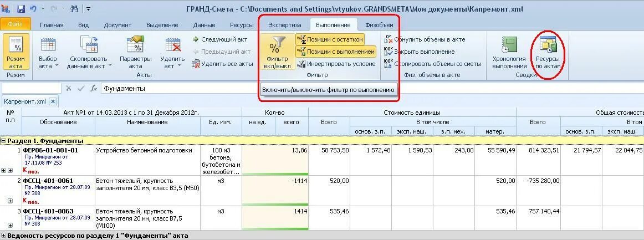Open the Undo history dropdown arrow
Image resolution: width=644 pixels, height=240 pixels.
pos(42,9)
